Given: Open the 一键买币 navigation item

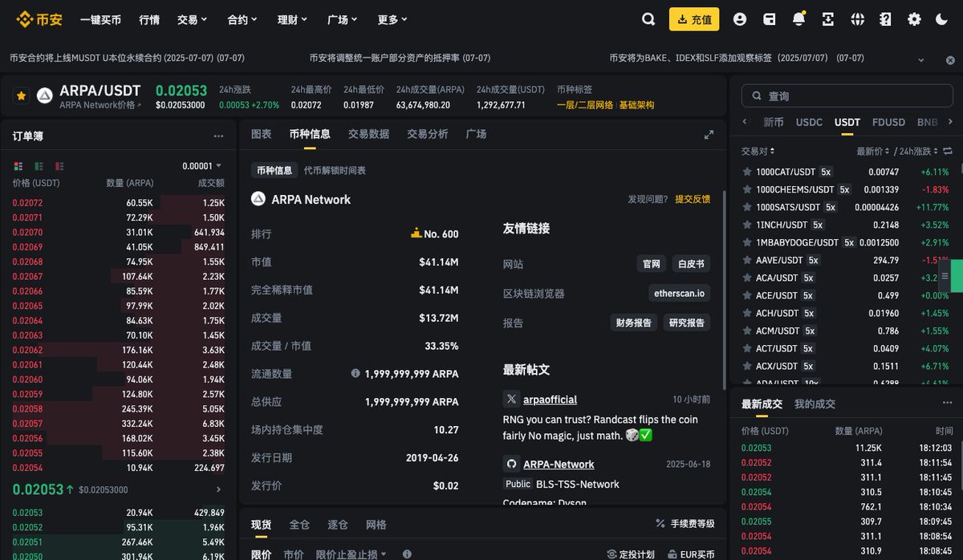Looking at the screenshot, I should pyautogui.click(x=100, y=19).
